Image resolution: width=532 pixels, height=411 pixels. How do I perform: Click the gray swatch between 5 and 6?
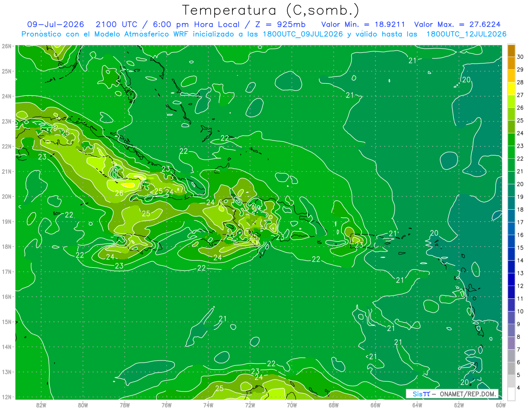pyautogui.click(x=511, y=369)
